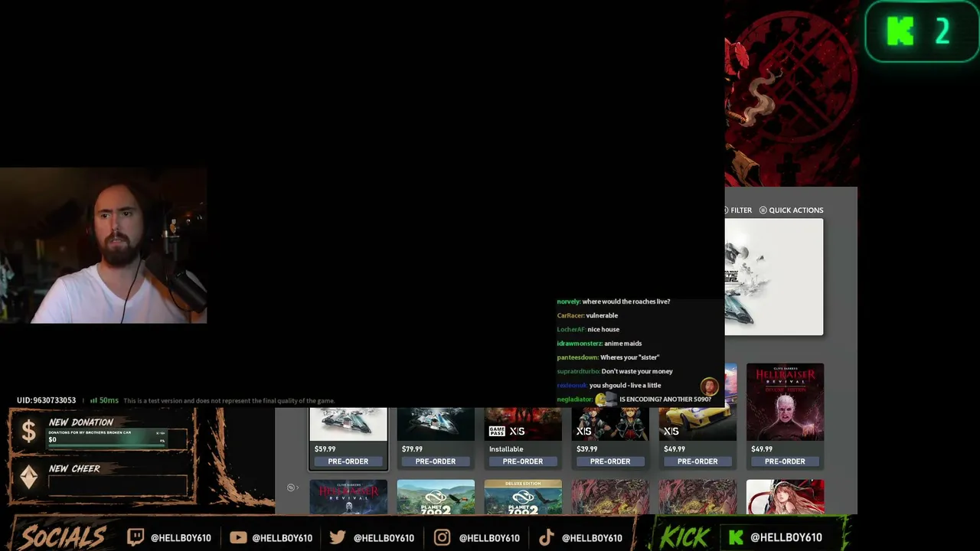Click the dollar sign icon beside New Donation

pos(28,432)
